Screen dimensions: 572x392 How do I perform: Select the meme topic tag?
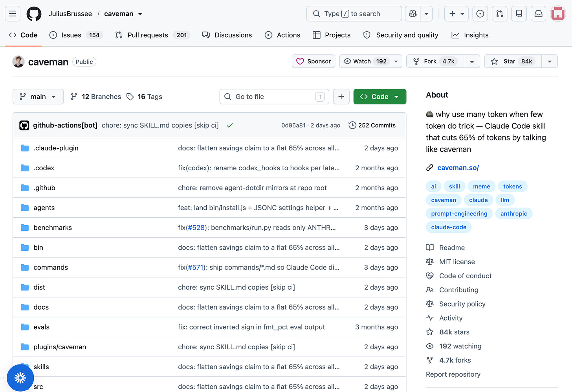[482, 186]
